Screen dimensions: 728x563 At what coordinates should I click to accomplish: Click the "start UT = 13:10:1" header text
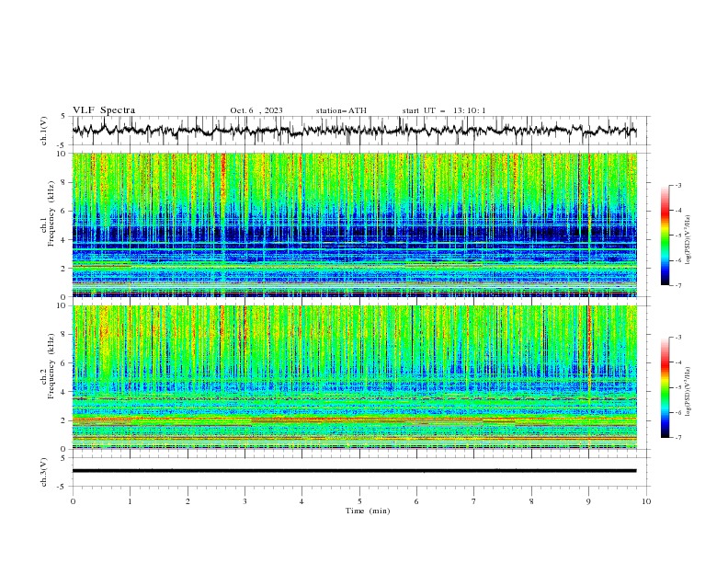444,110
